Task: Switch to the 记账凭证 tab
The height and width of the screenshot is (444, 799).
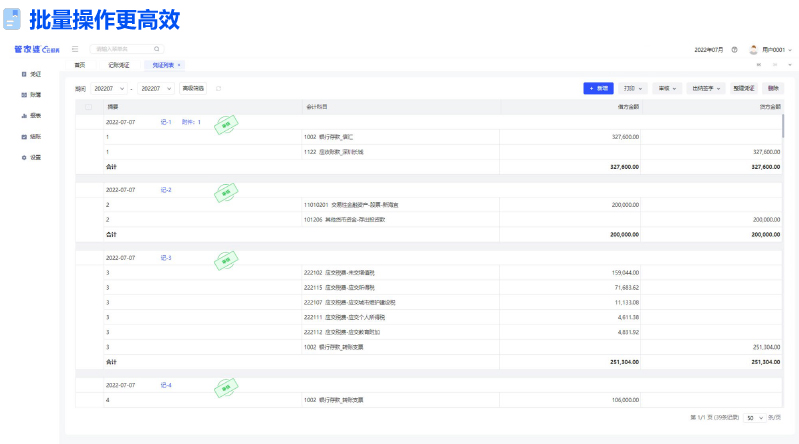Action: [x=118, y=65]
